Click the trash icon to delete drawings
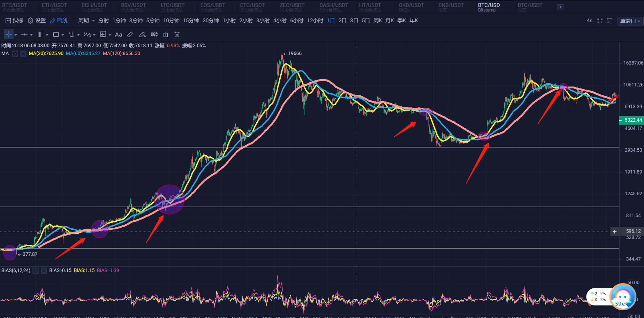The image size is (644, 318). pyautogui.click(x=177, y=35)
